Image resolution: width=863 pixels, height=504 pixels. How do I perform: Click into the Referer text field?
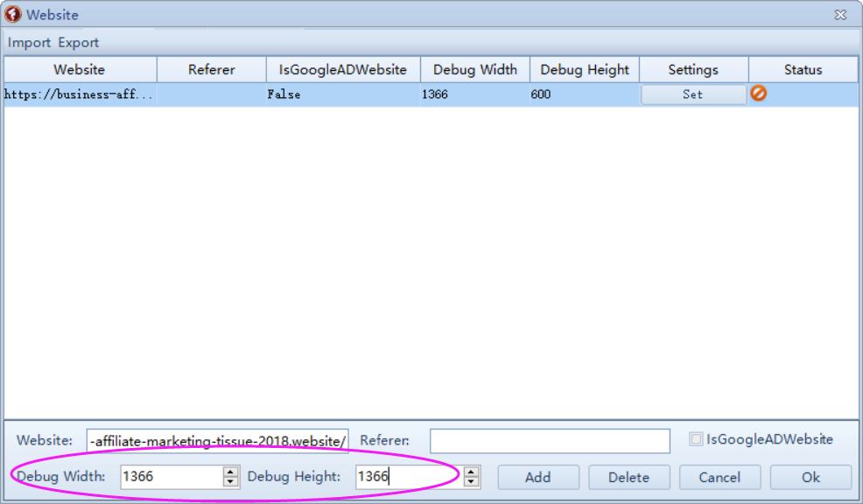pyautogui.click(x=550, y=441)
